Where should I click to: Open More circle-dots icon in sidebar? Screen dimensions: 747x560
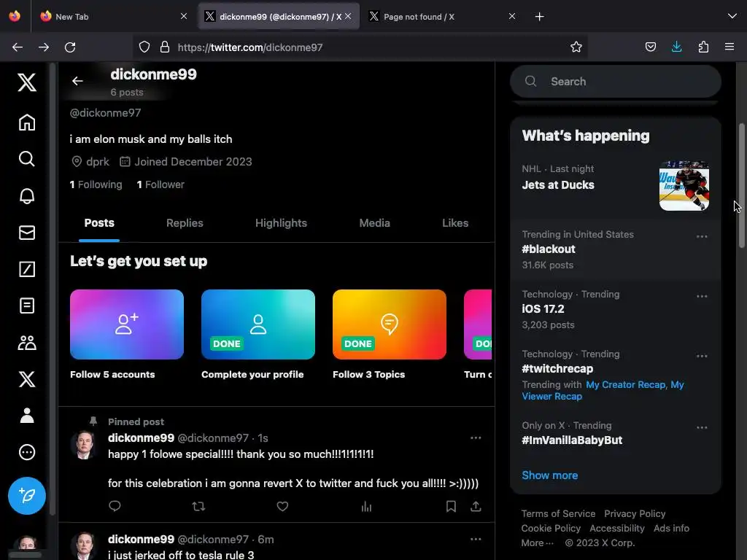[27, 452]
